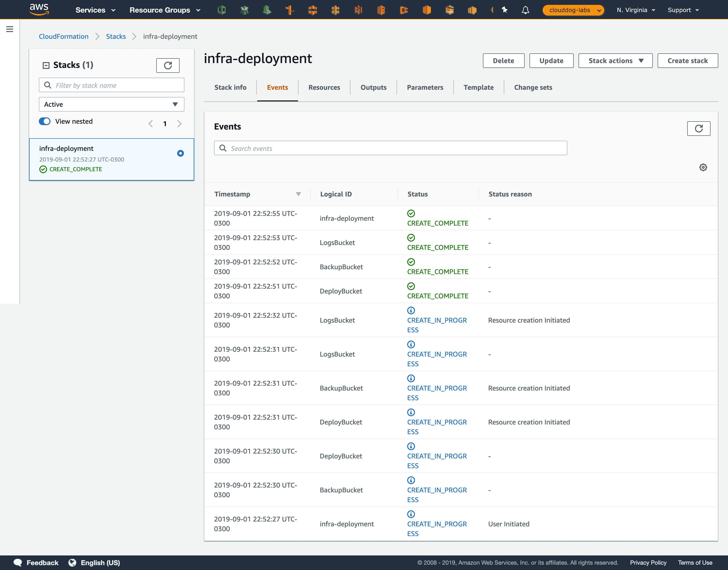Click the Delete stack button

point(503,61)
